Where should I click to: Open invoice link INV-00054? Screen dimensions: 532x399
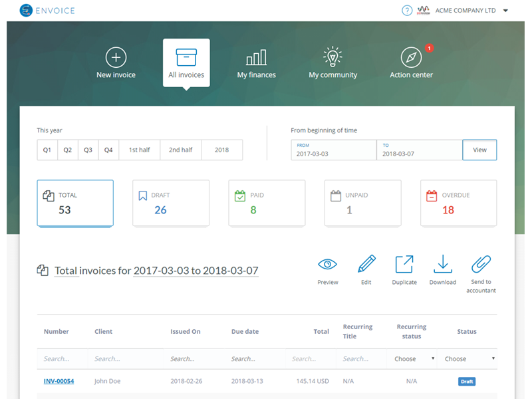click(59, 381)
